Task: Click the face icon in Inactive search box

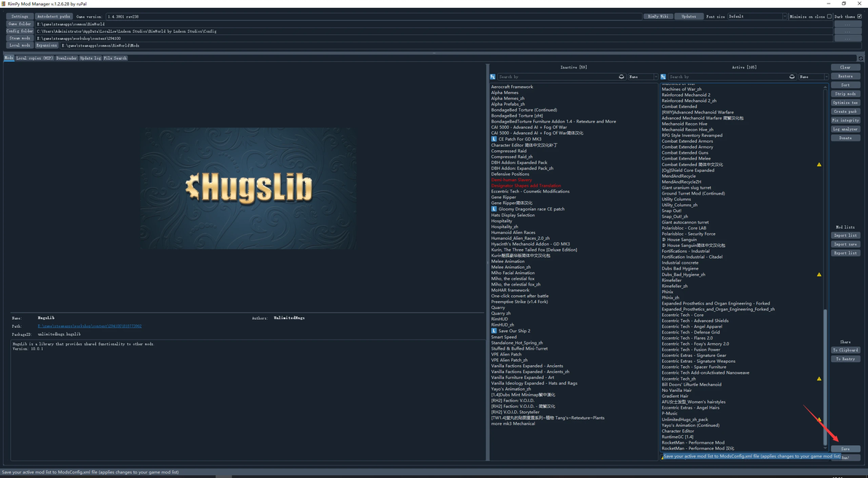Action: [x=621, y=77]
